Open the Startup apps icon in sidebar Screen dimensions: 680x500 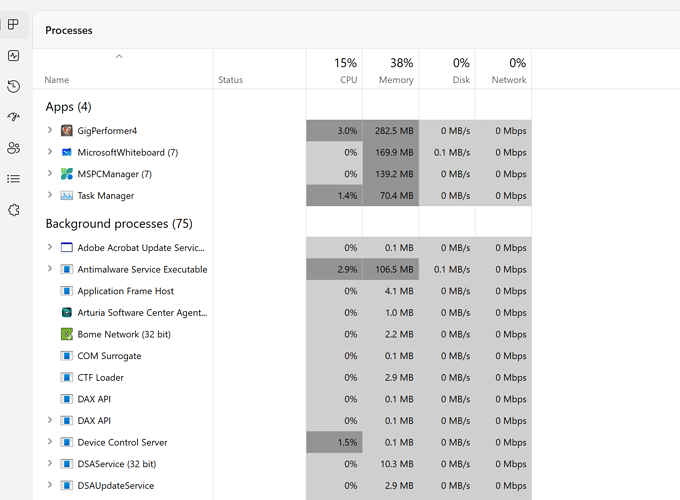pyautogui.click(x=13, y=117)
